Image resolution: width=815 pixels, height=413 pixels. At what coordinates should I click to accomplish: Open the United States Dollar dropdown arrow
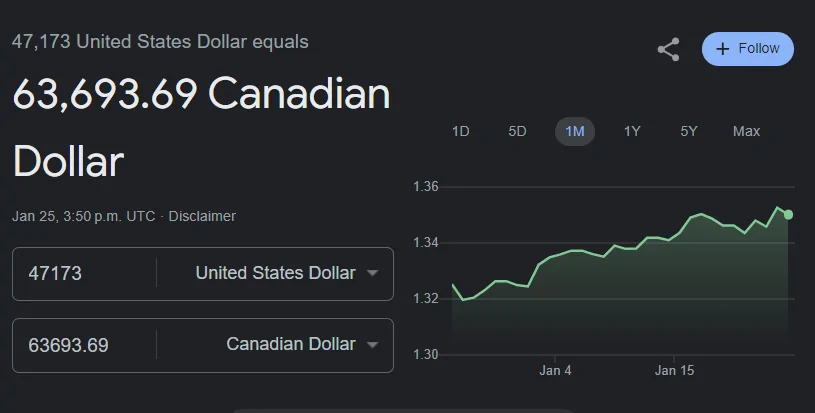click(372, 273)
